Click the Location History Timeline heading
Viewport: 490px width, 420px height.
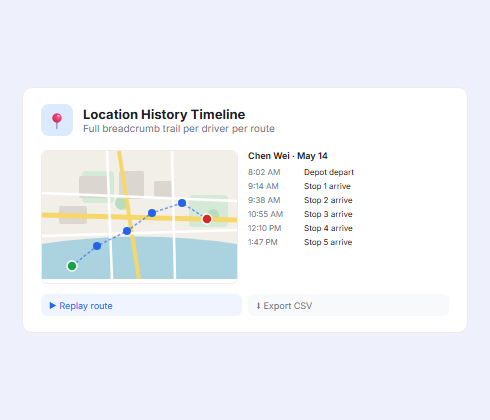click(164, 114)
